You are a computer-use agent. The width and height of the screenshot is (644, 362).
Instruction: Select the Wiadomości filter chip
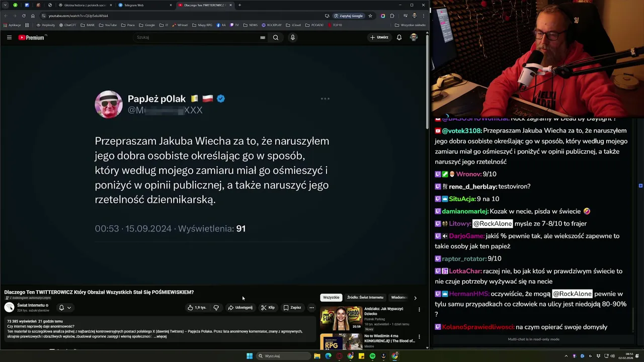point(399,297)
